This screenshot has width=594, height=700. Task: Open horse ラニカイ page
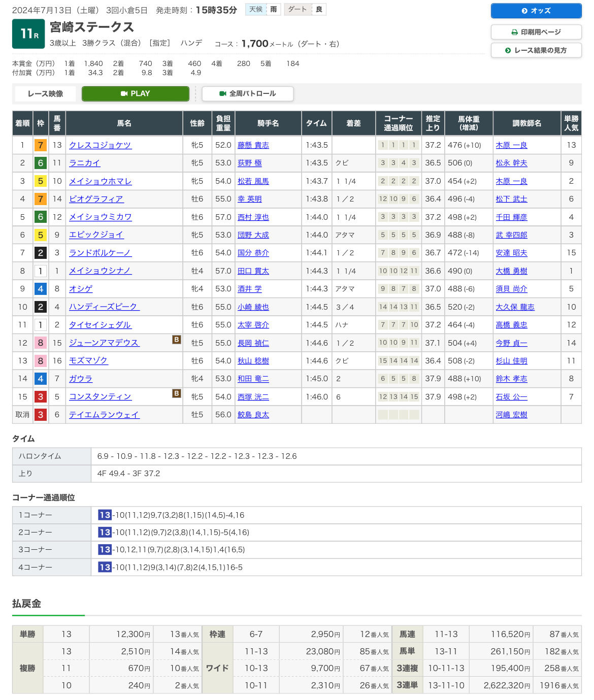tap(85, 163)
